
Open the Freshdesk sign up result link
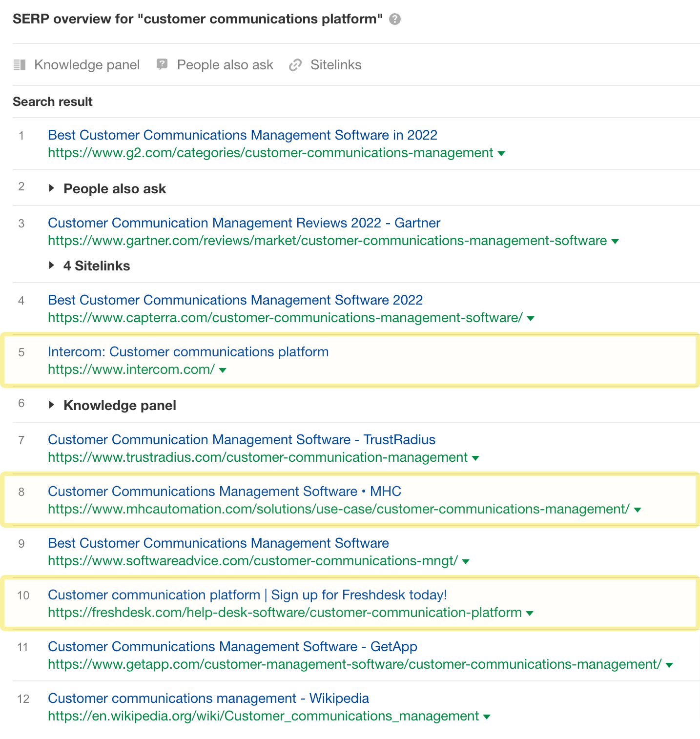click(248, 595)
